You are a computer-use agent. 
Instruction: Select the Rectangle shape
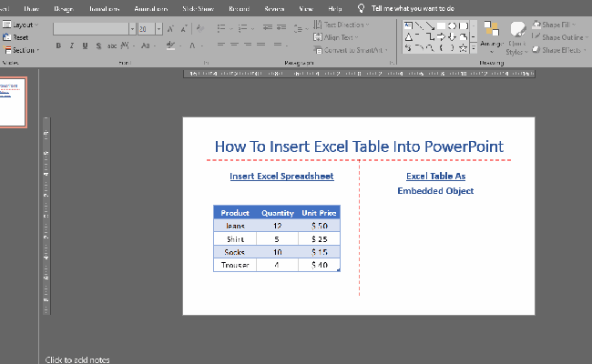tap(441, 25)
